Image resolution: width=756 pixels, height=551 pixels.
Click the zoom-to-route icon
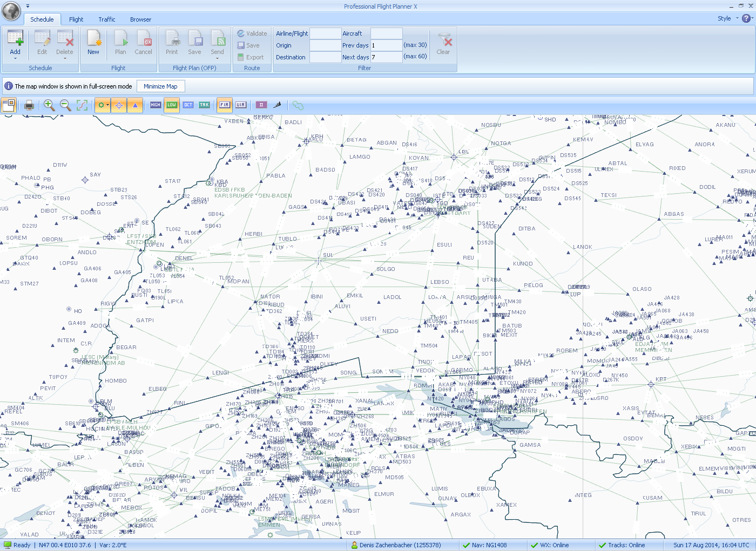point(82,105)
